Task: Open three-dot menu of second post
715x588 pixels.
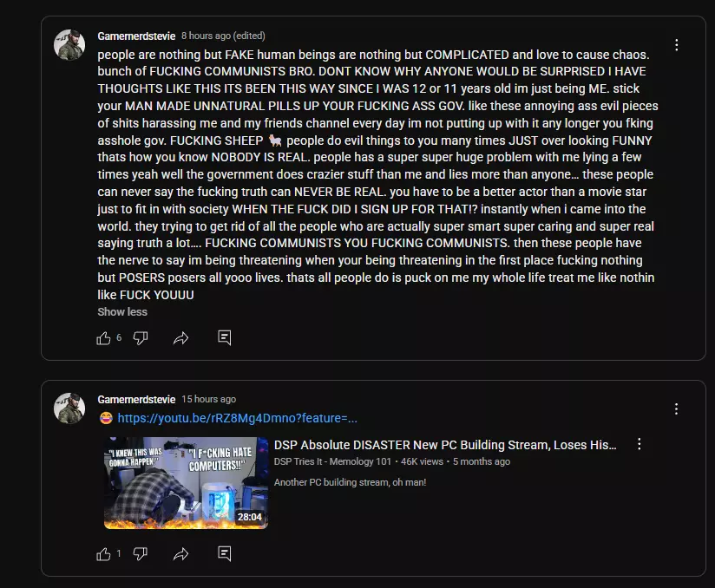Action: 677,408
